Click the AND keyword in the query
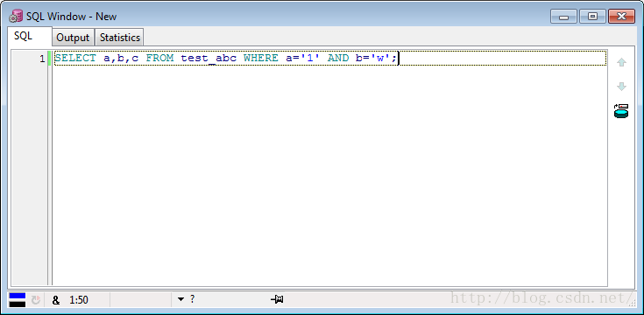This screenshot has width=644, height=315. tap(338, 59)
